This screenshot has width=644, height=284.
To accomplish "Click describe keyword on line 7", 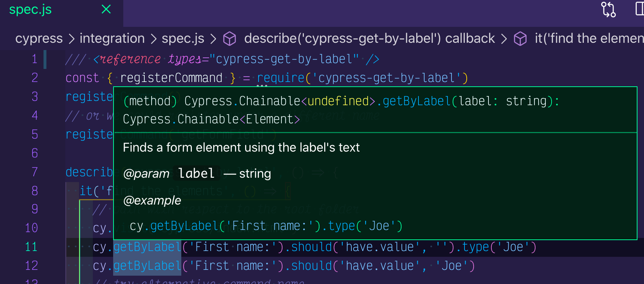I will pos(90,172).
